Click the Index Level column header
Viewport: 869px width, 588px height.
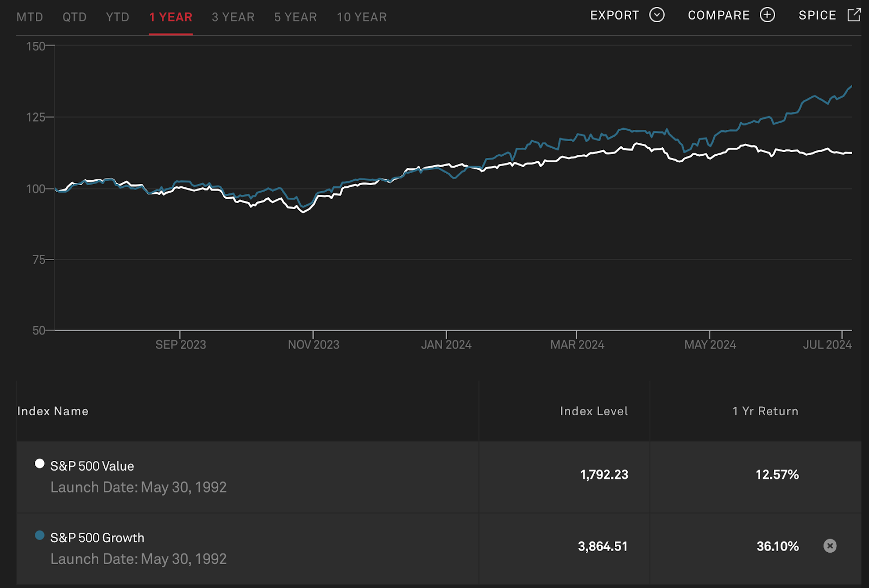pos(594,411)
